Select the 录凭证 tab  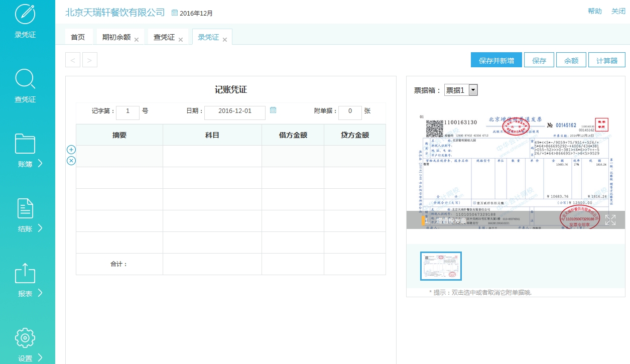coord(208,37)
